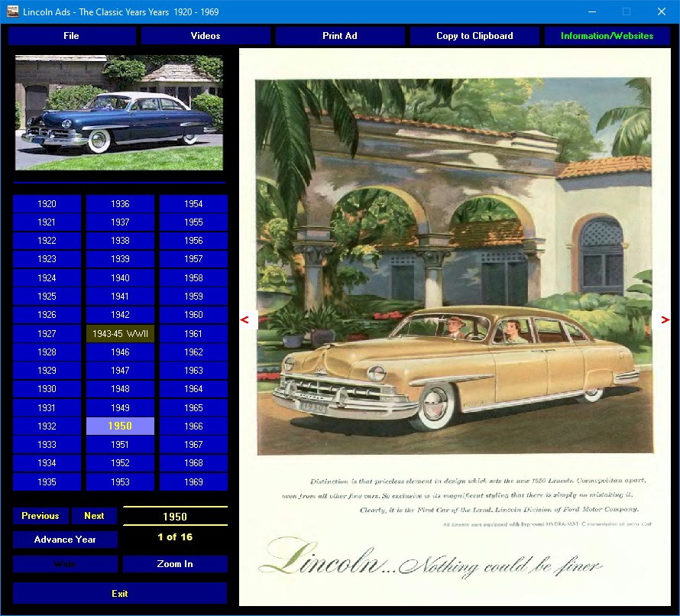
Task: Jump to 1961 ads
Action: (193, 333)
